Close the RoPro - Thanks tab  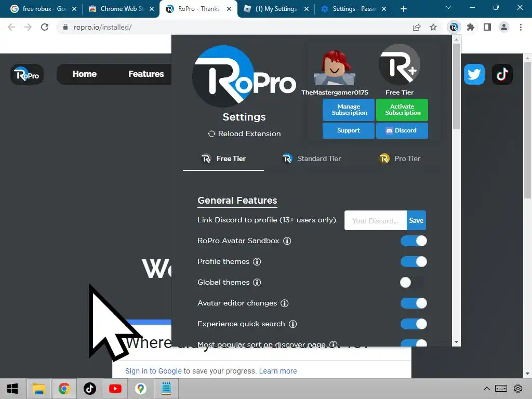pos(229,9)
